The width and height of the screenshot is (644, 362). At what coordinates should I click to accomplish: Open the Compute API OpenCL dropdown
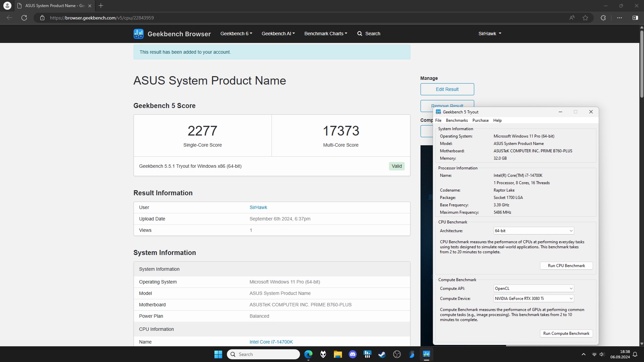click(x=534, y=289)
